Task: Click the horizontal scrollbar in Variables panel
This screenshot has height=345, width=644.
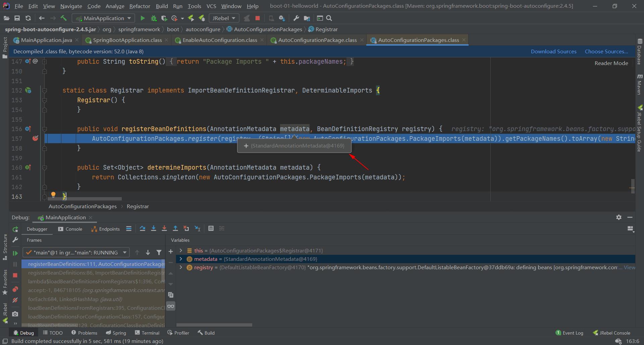Action: click(214, 325)
